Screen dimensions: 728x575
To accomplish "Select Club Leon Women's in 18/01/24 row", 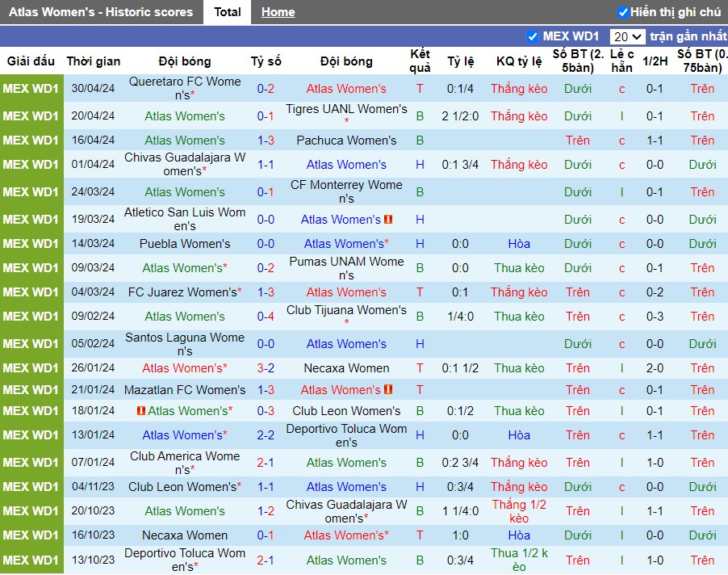I will click(346, 411).
